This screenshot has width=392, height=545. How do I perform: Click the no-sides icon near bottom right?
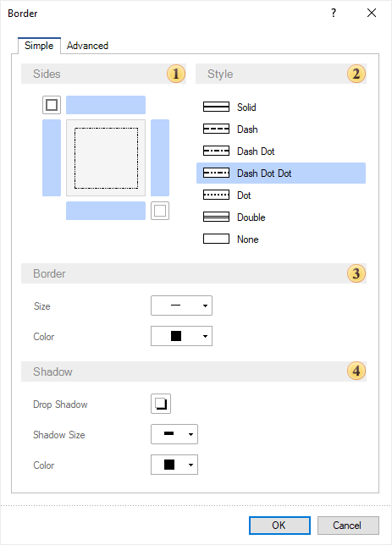(x=160, y=211)
